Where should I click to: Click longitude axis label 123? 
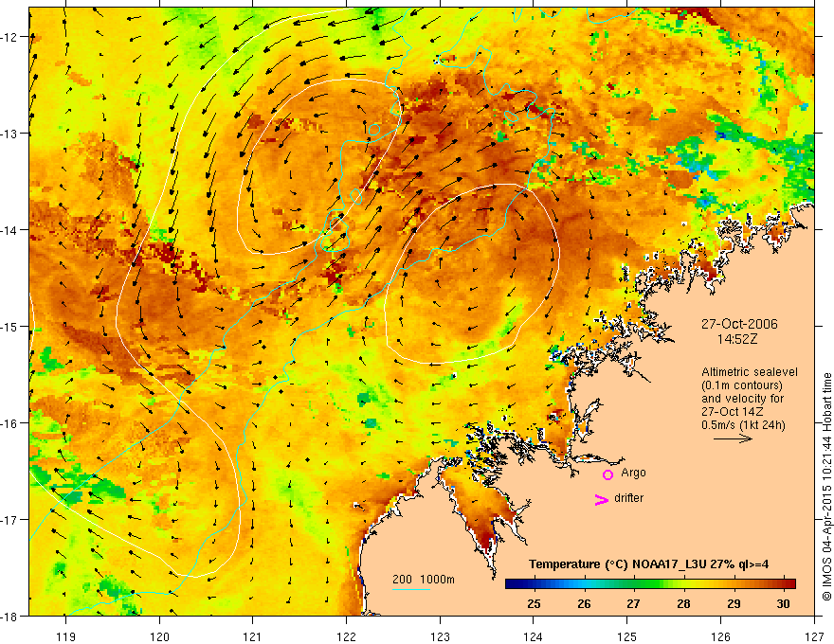click(x=440, y=636)
